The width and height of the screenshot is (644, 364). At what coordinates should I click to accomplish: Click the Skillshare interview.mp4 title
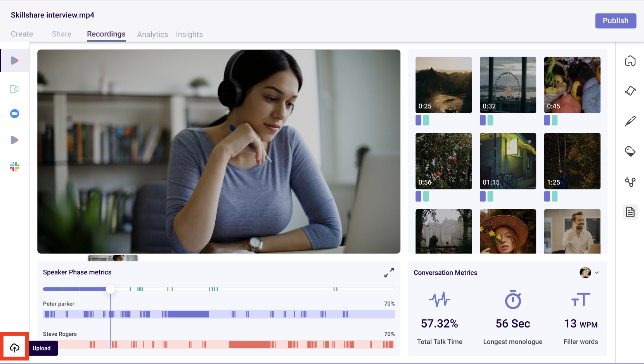(52, 15)
